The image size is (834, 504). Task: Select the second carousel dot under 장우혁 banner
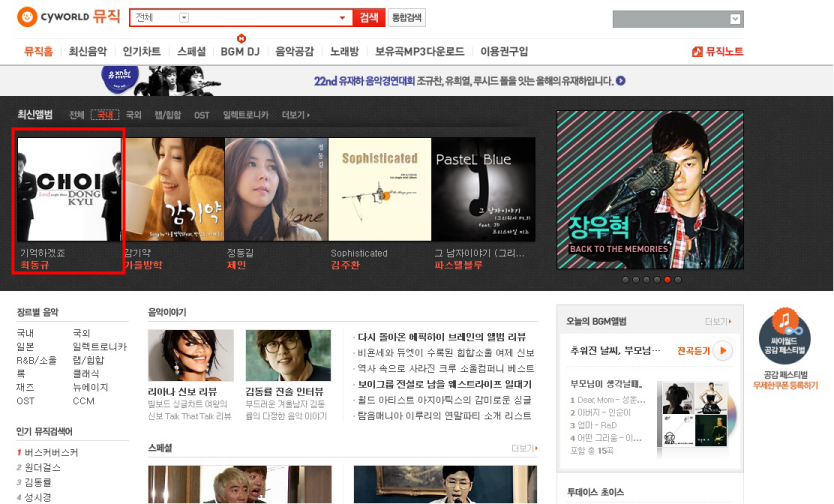[x=636, y=280]
